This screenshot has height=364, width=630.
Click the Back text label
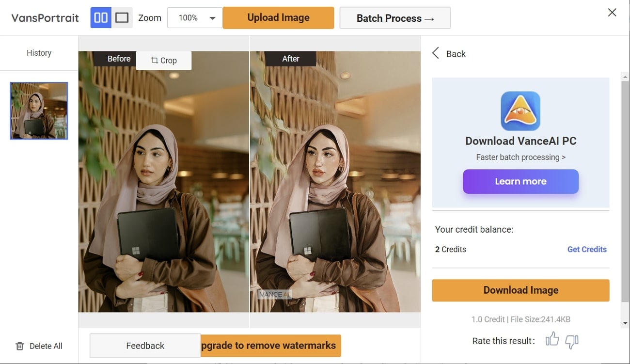(456, 54)
